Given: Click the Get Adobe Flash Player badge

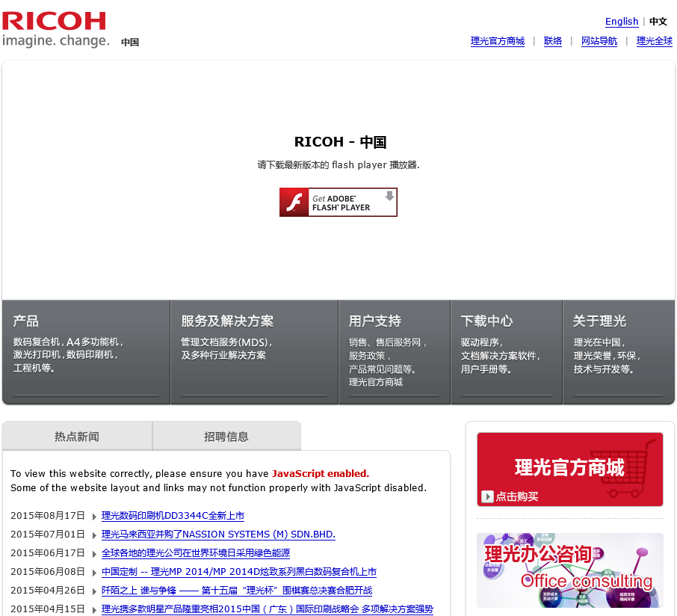Looking at the screenshot, I should point(338,202).
